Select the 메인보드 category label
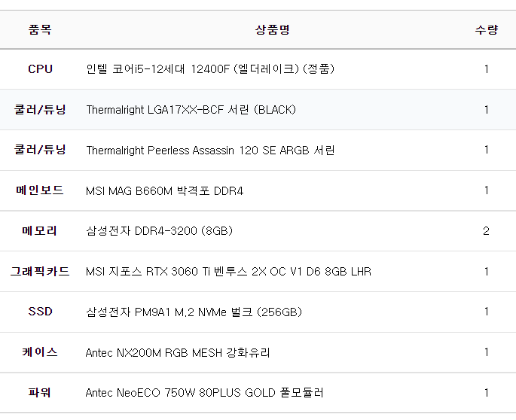This screenshot has width=516, height=420. tap(40, 190)
